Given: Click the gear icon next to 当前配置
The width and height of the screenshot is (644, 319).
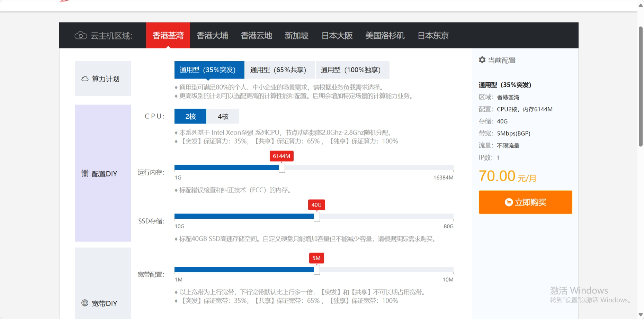Looking at the screenshot, I should (x=482, y=60).
